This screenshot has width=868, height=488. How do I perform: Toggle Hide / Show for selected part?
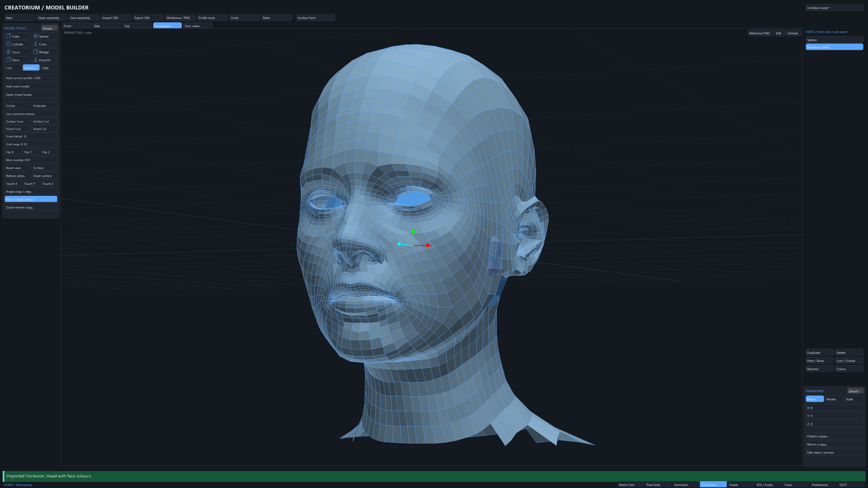(x=819, y=361)
